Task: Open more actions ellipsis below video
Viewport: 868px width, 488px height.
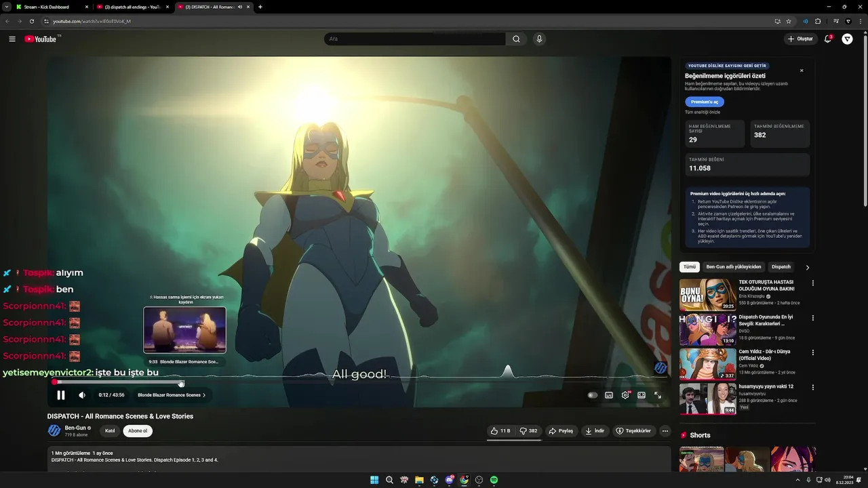Action: pos(665,431)
